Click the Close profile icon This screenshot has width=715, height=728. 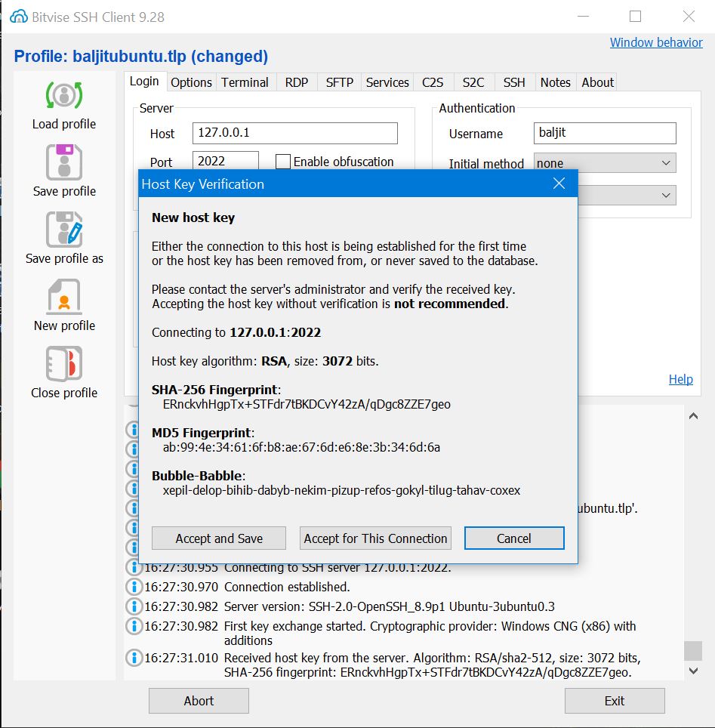coord(64,363)
